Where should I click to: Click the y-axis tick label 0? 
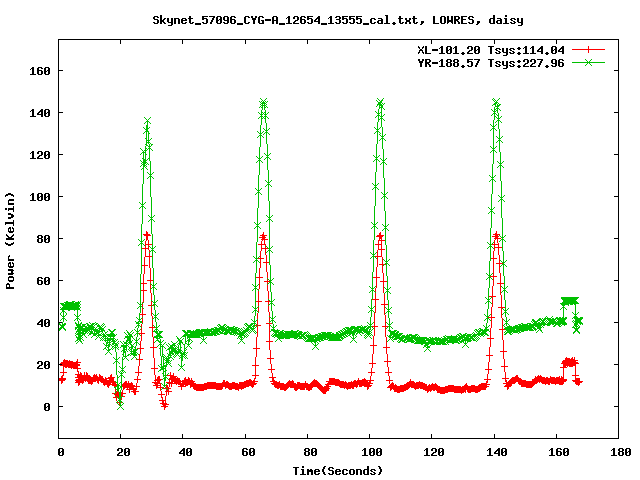(x=47, y=407)
